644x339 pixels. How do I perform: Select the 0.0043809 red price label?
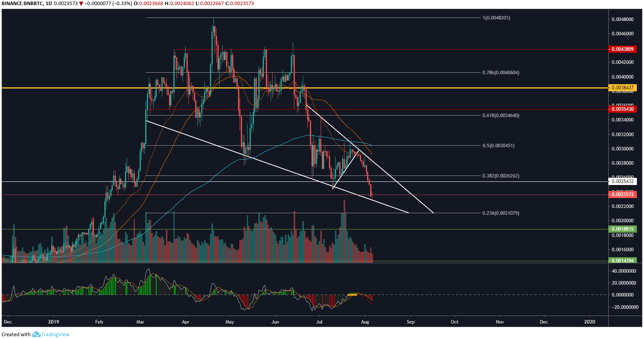click(x=622, y=49)
